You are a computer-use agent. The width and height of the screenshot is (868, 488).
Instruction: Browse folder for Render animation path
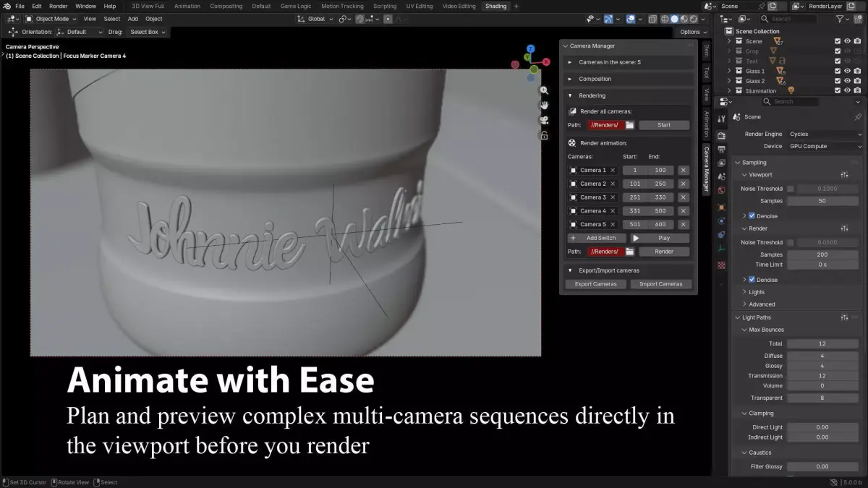(629, 252)
